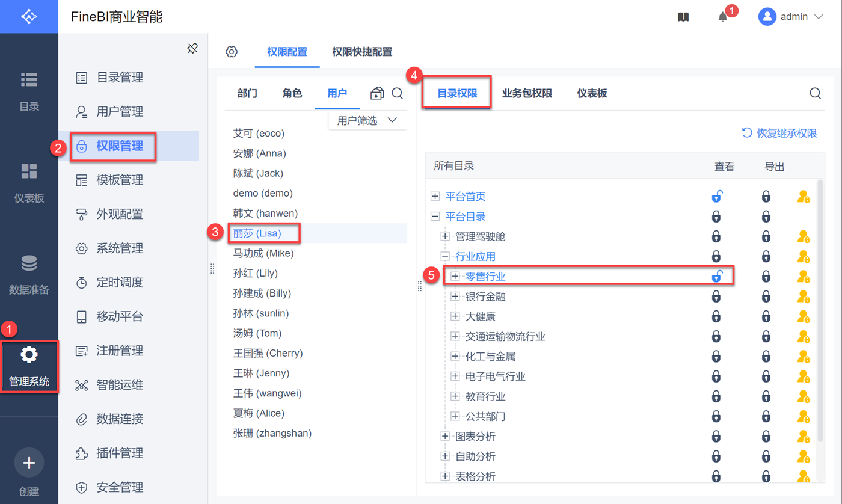
Task: Switch to the 业务包权限 tab
Action: tap(527, 93)
